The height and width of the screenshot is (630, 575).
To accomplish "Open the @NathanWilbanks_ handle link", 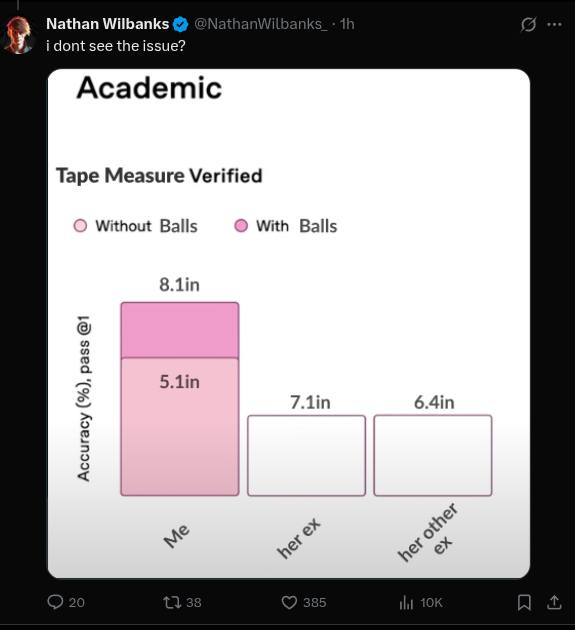I will (260, 24).
